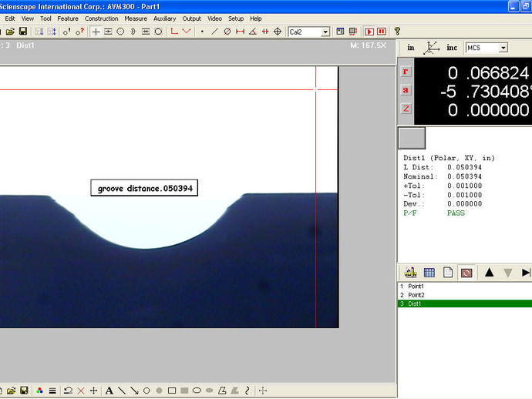Open the Auxiliary menu
Screen dimensions: 532x399
(x=164, y=18)
